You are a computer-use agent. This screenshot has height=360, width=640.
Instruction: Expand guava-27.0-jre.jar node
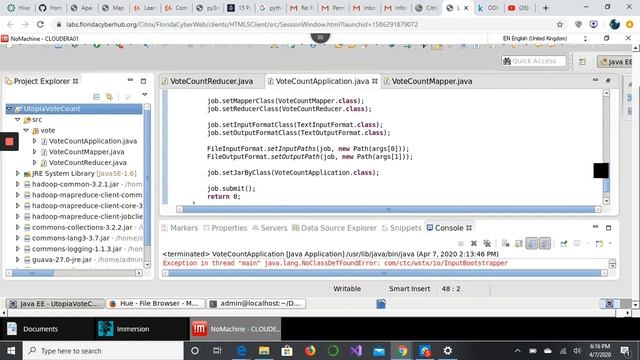tap(18, 259)
